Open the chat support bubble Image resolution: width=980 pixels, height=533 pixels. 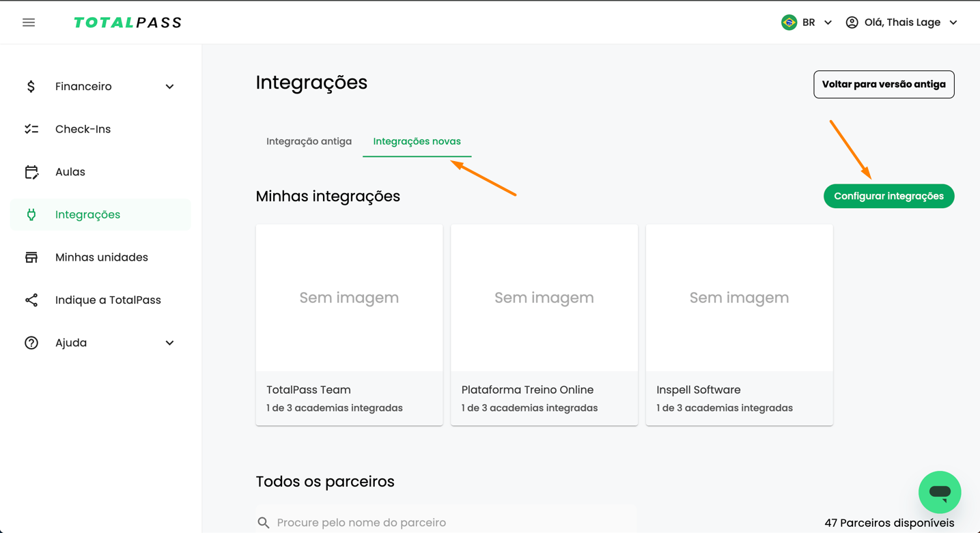point(940,492)
